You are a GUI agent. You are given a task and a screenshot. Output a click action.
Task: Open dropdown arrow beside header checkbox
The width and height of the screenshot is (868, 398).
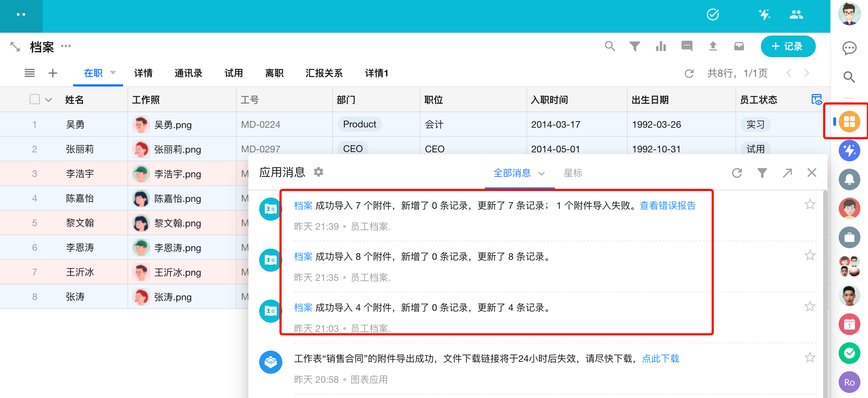[49, 99]
